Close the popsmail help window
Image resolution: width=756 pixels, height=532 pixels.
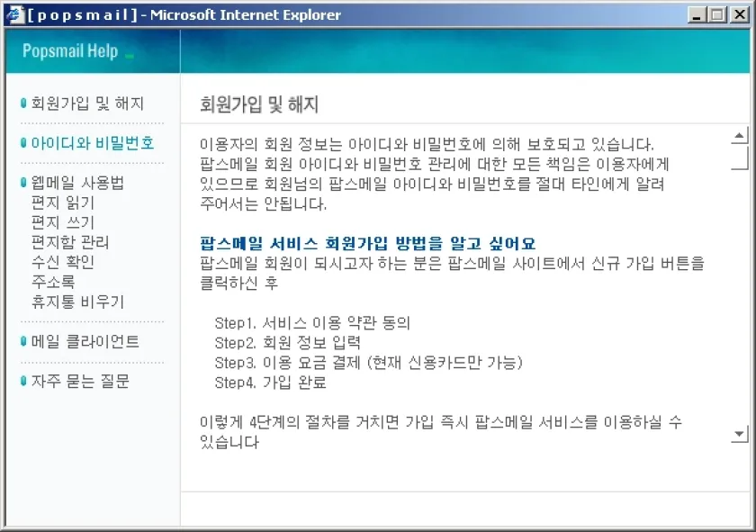740,15
